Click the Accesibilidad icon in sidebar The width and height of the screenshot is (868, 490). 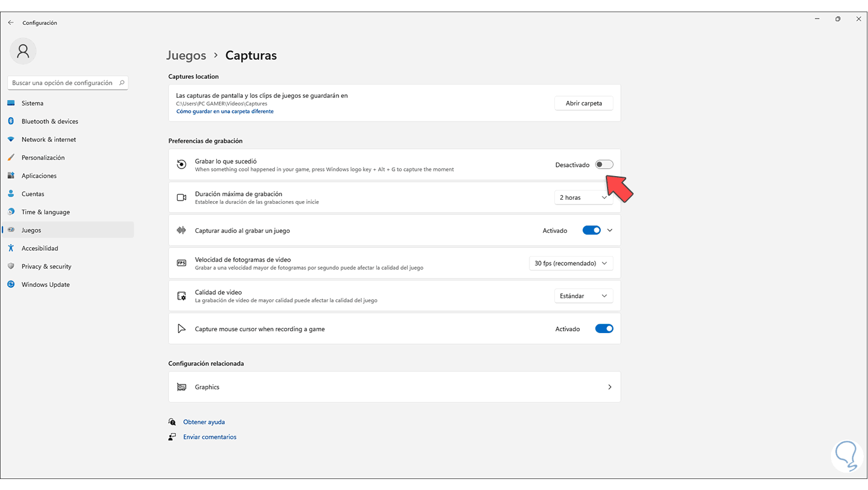pyautogui.click(x=11, y=248)
